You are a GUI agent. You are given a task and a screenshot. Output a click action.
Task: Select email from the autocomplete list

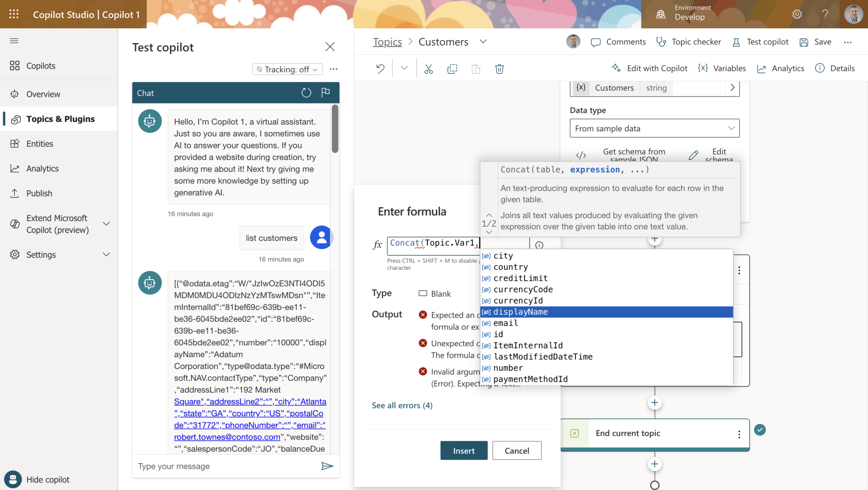607,323
